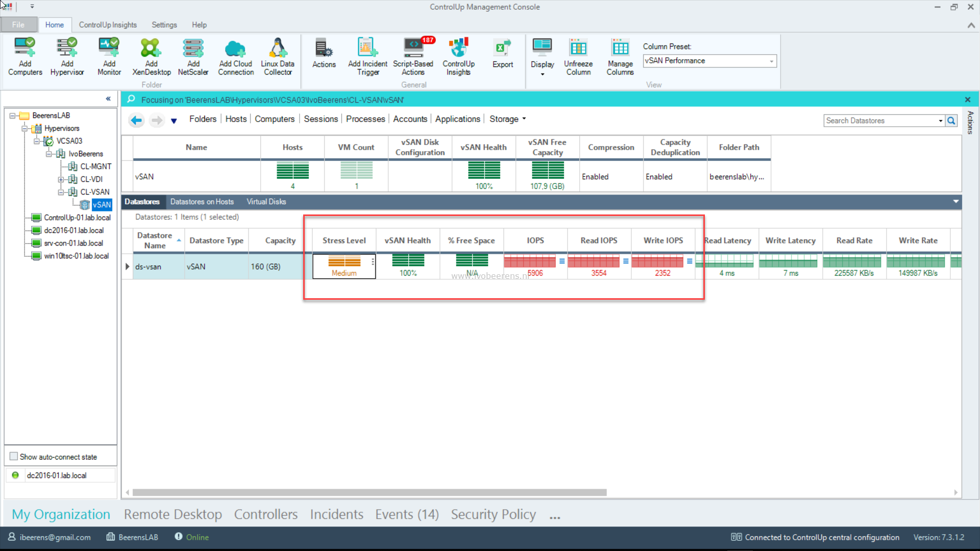Open Script-Based Actions
The image size is (980, 551).
click(413, 56)
